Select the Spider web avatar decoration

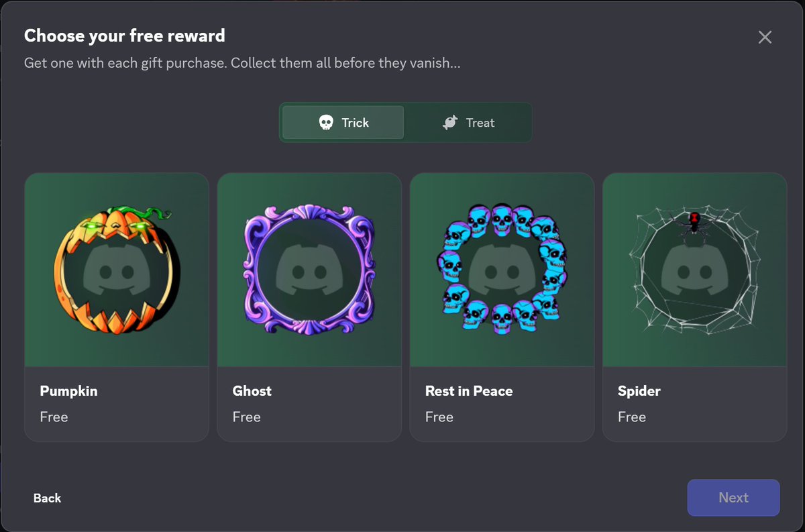tap(694, 270)
